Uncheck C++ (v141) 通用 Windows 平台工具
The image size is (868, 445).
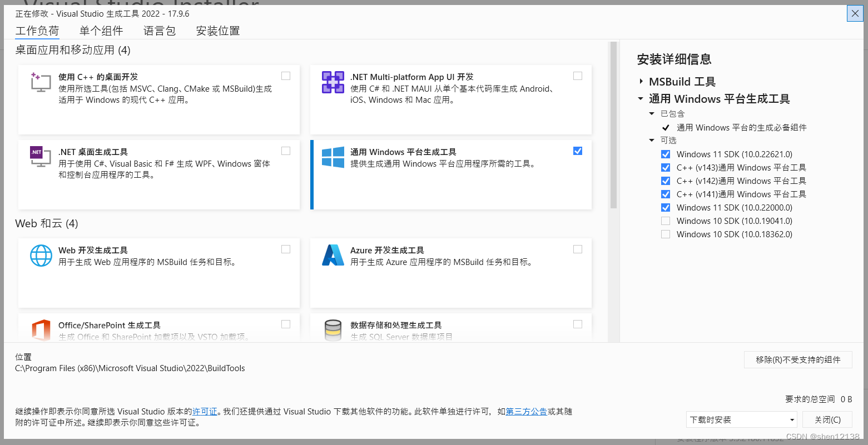click(x=666, y=194)
